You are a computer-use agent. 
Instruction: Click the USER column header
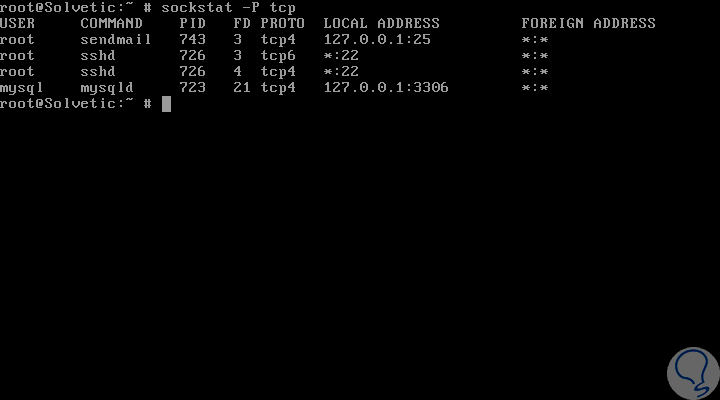point(17,23)
